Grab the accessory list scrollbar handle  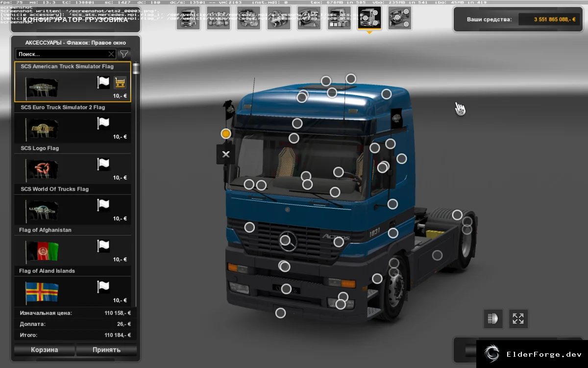click(x=136, y=68)
